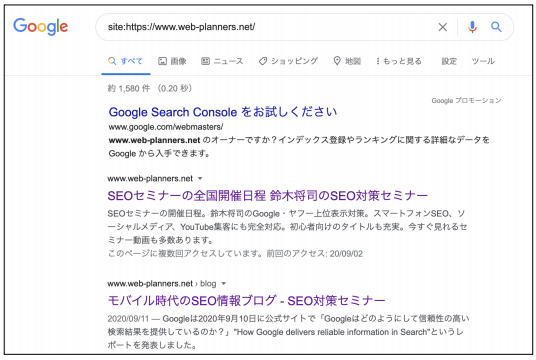This screenshot has height=360, width=536.
Task: Click the 2020/09/11 date in blog snippet
Action: [128, 319]
